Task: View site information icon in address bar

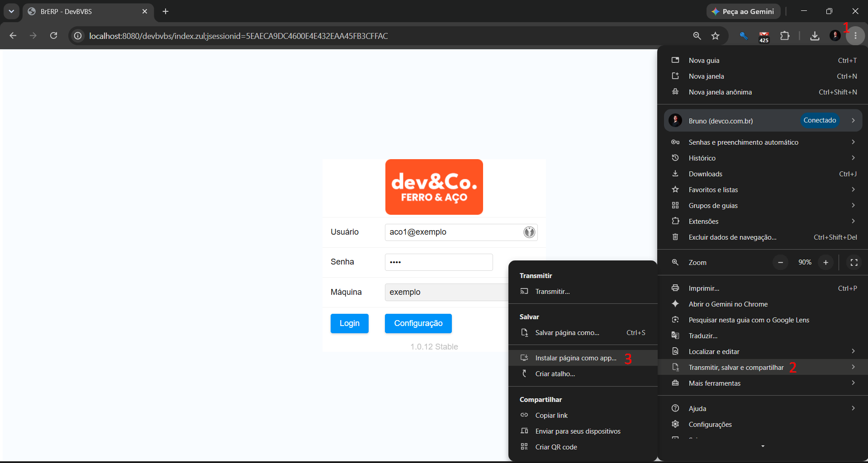Action: (x=78, y=36)
